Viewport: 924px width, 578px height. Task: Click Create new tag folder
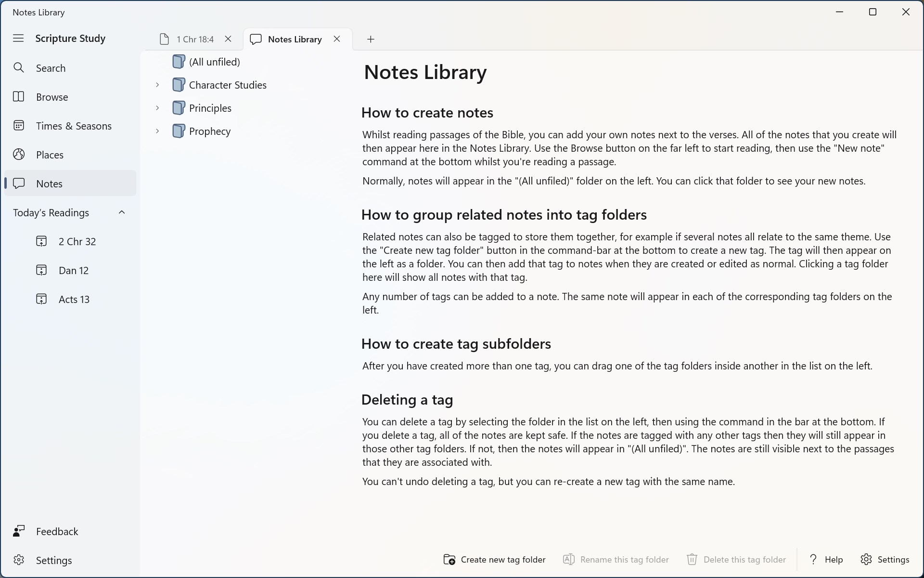pos(494,559)
